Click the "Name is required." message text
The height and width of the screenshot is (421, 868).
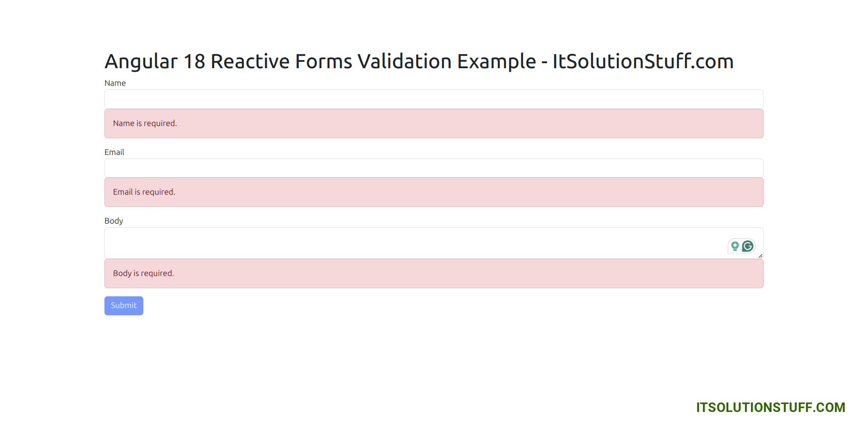(145, 123)
